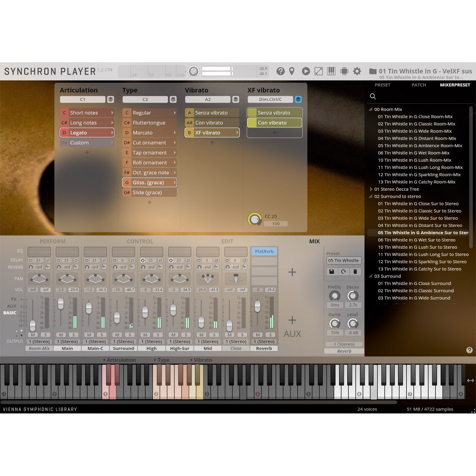
Task: Invert phase on the Main channel
Action: (x=76, y=260)
